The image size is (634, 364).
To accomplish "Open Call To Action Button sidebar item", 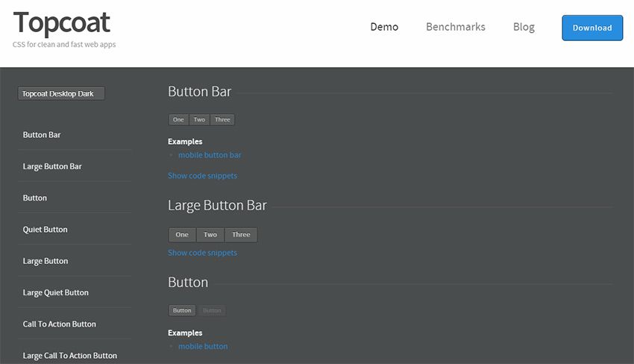I will click(x=59, y=324).
